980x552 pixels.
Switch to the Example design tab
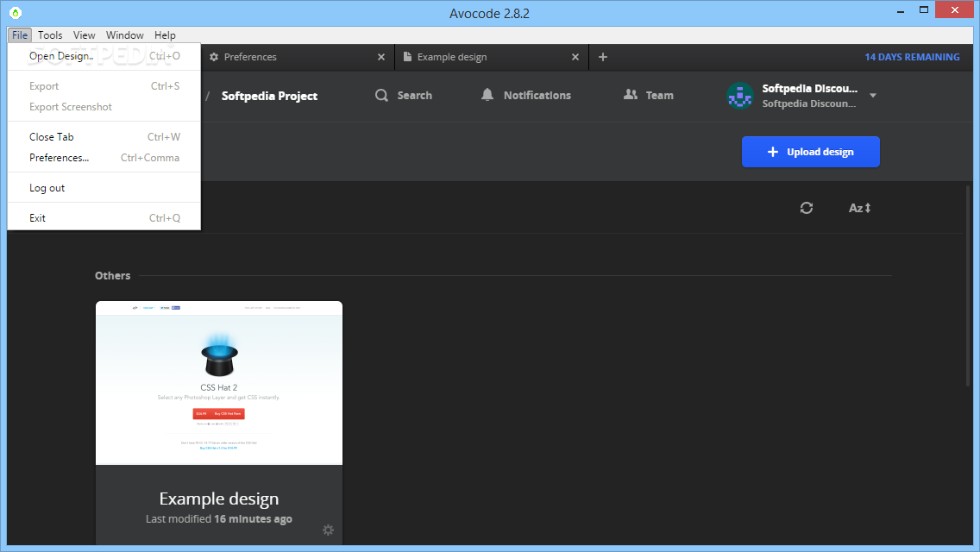click(x=491, y=57)
